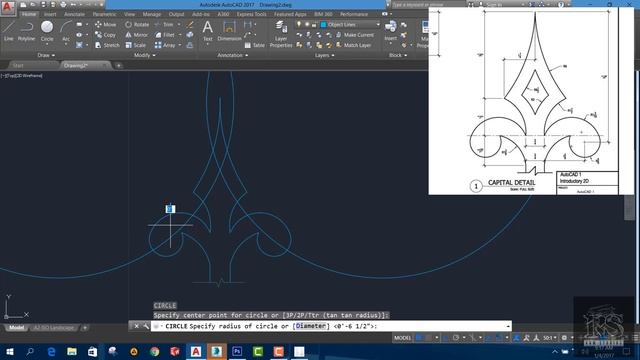Toggle the layer lock icon
This screenshot has height=360, width=640.
314,24
